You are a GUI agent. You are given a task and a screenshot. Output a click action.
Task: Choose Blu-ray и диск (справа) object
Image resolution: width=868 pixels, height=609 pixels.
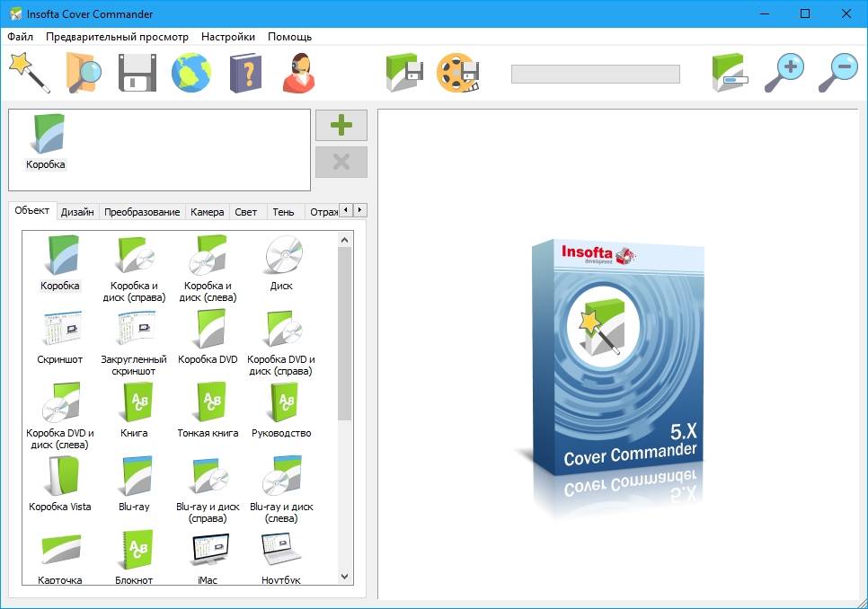pos(208,490)
